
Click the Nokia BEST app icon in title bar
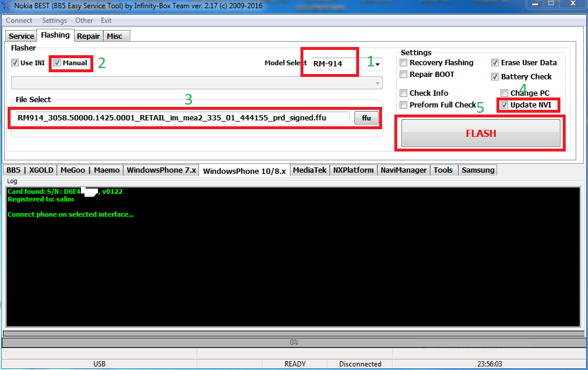[6, 6]
